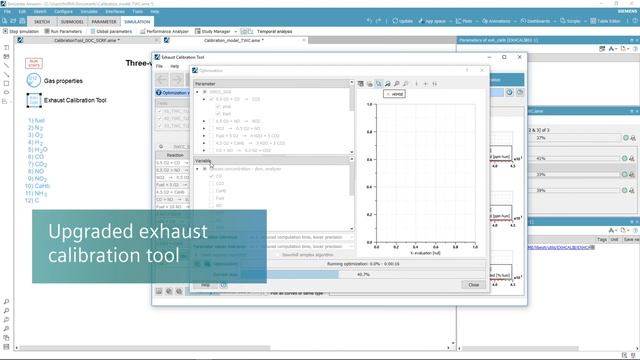Open Global parameters
Viewport: 640px width, 360px height.
(x=111, y=31)
